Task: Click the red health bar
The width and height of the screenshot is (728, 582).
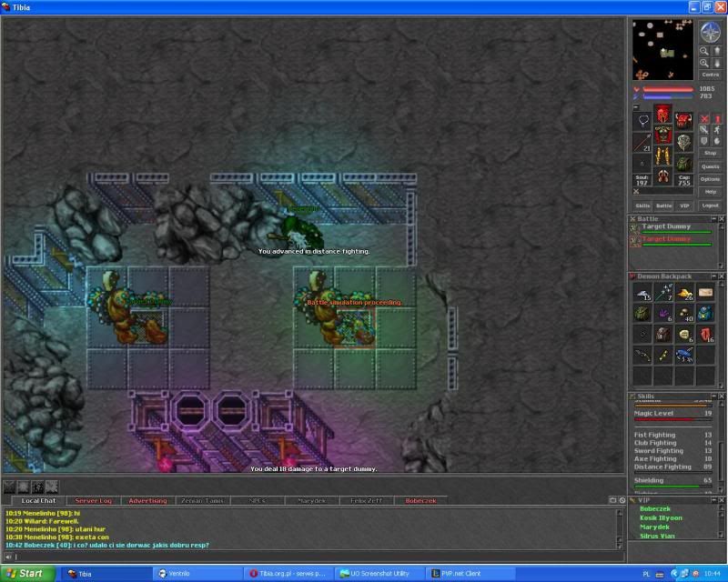Action: pos(668,89)
